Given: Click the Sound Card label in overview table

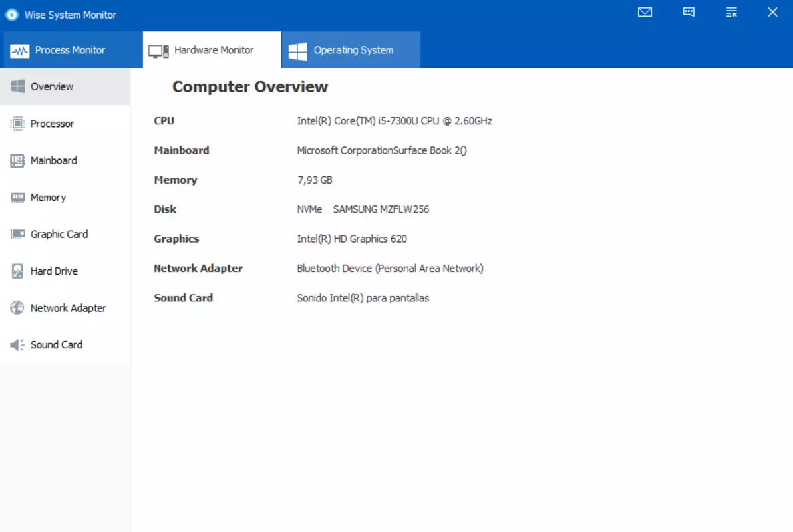Looking at the screenshot, I should coord(183,298).
